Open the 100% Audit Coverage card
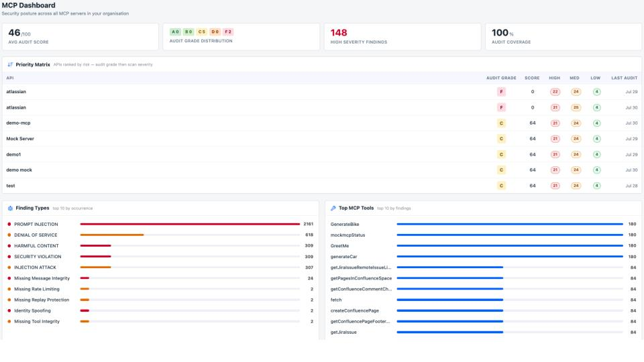Screen dimensions: 644x362 [563, 36]
